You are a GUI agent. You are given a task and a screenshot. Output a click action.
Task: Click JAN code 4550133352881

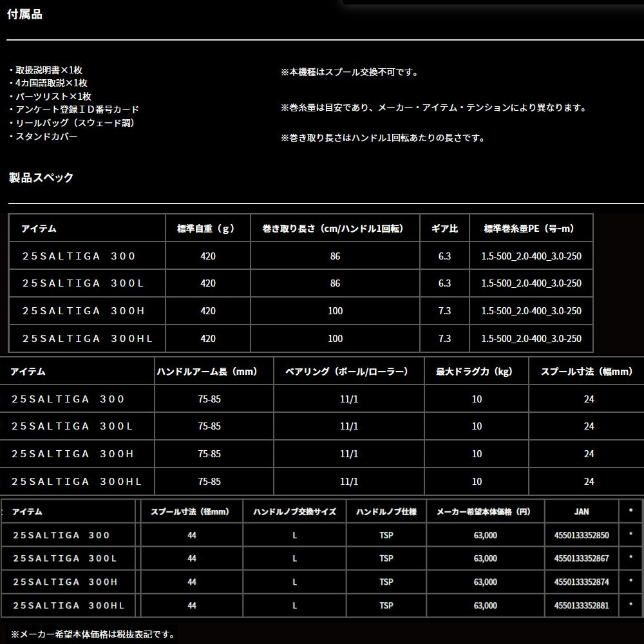pos(581,605)
